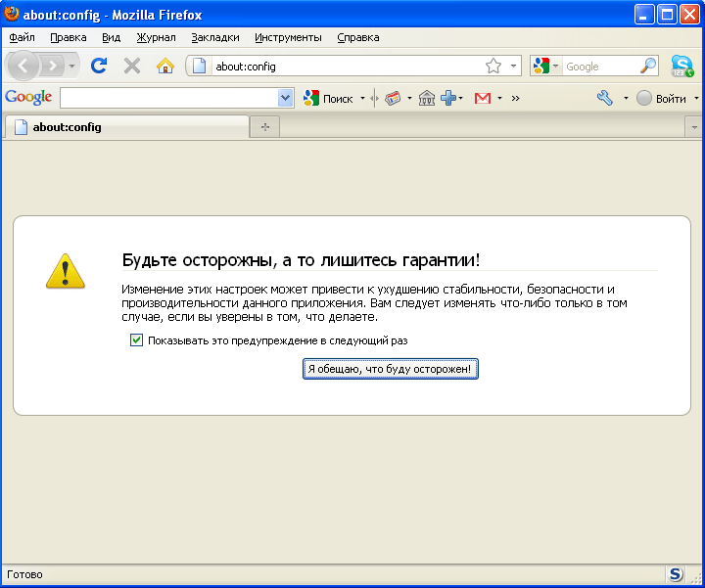Image resolution: width=705 pixels, height=588 pixels.
Task: Click the search magnifier icon
Action: click(648, 67)
